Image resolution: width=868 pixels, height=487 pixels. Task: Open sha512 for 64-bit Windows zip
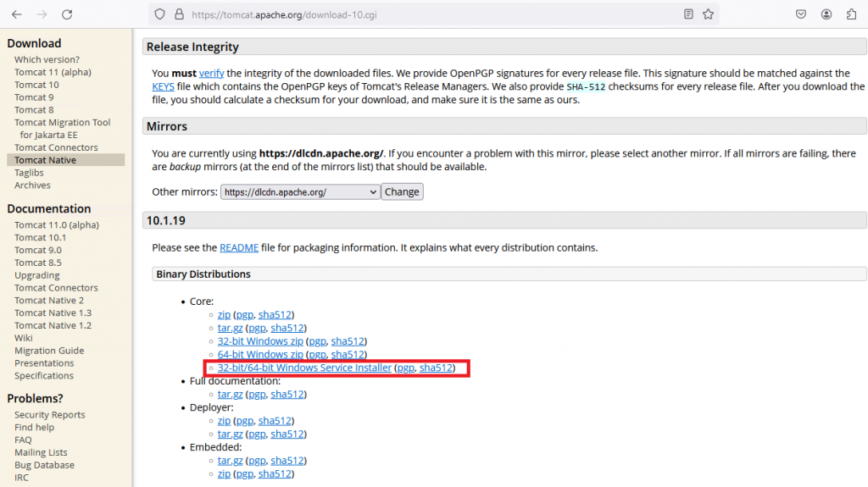coord(347,355)
